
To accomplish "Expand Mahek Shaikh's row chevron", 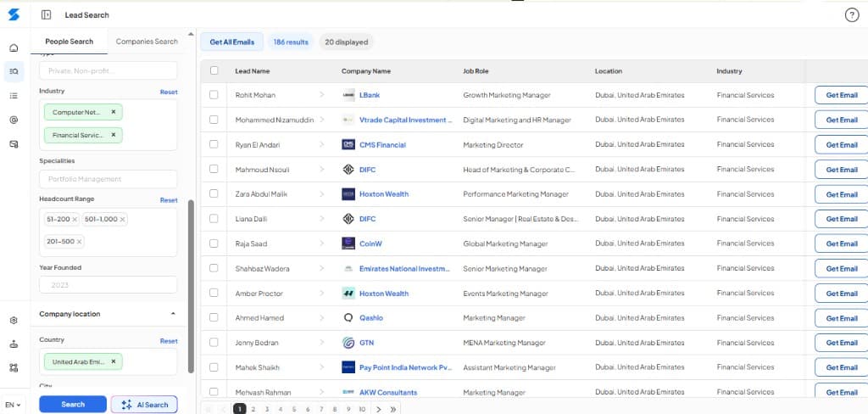I will coord(321,367).
